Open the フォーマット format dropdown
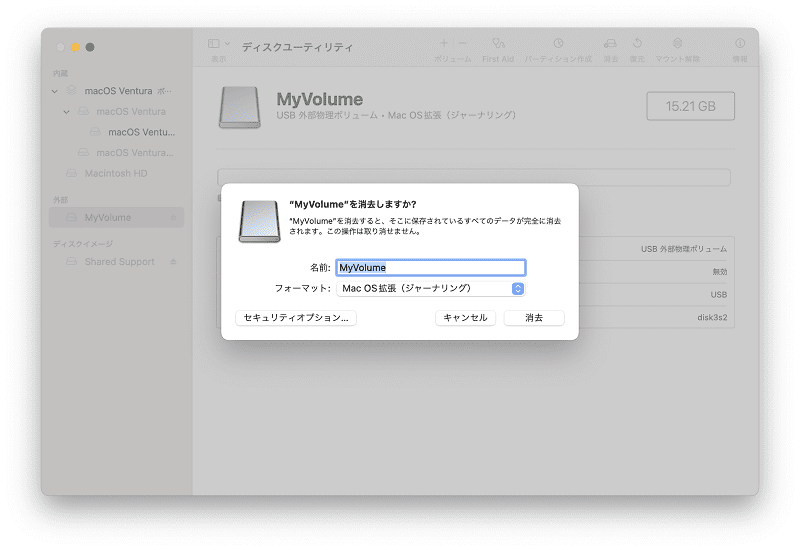This screenshot has height=550, width=800. coord(431,288)
